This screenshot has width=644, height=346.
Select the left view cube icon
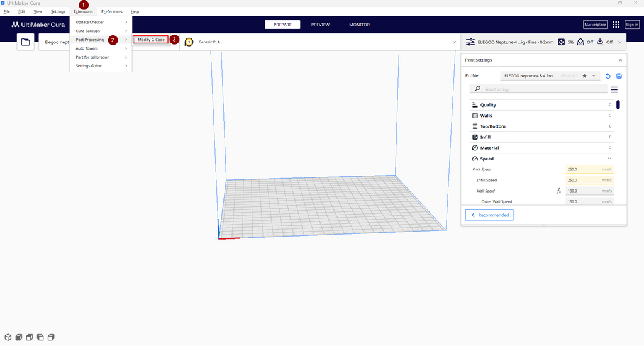click(40, 337)
